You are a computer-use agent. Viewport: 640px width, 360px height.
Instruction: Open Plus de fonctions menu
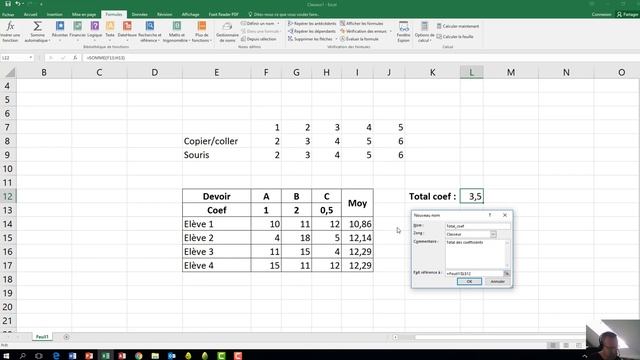201,31
